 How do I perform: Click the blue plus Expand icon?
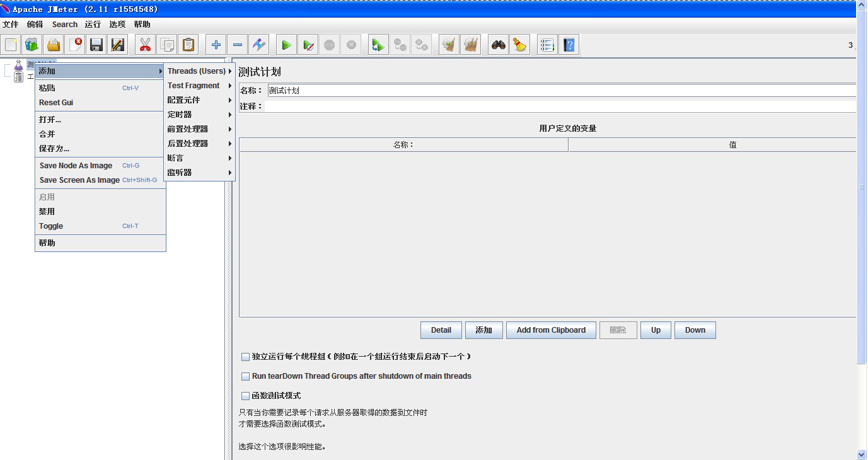[216, 45]
